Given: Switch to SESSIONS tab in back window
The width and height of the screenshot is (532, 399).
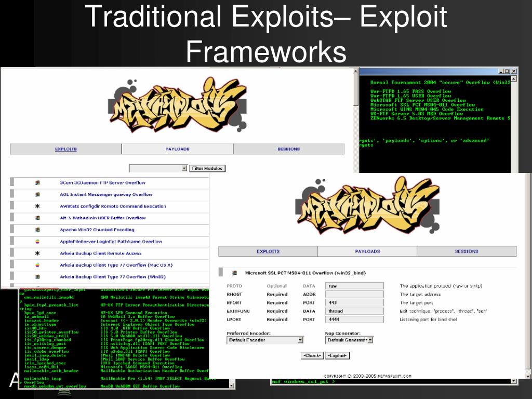Looking at the screenshot, I should point(289,149).
